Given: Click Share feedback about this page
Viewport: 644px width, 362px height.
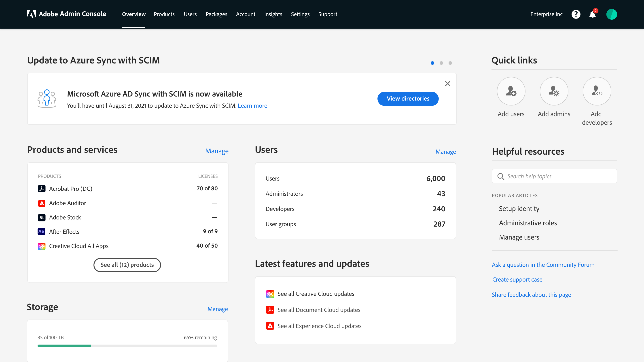Looking at the screenshot, I should 531,295.
